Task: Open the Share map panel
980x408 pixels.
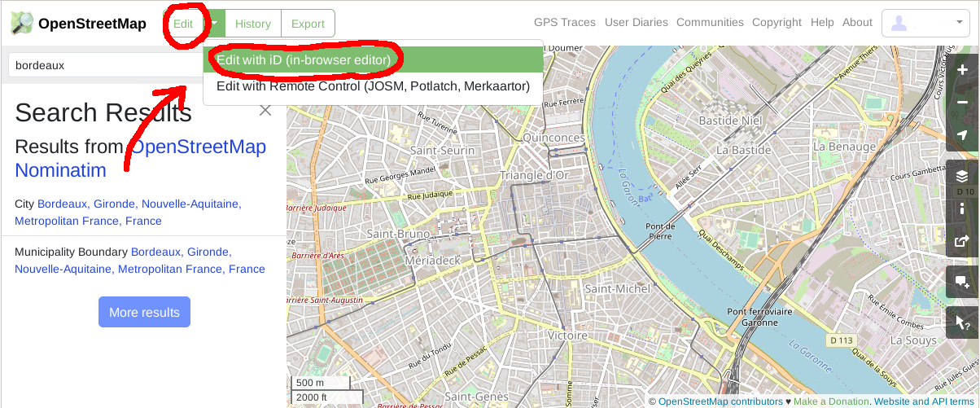Action: point(963,241)
